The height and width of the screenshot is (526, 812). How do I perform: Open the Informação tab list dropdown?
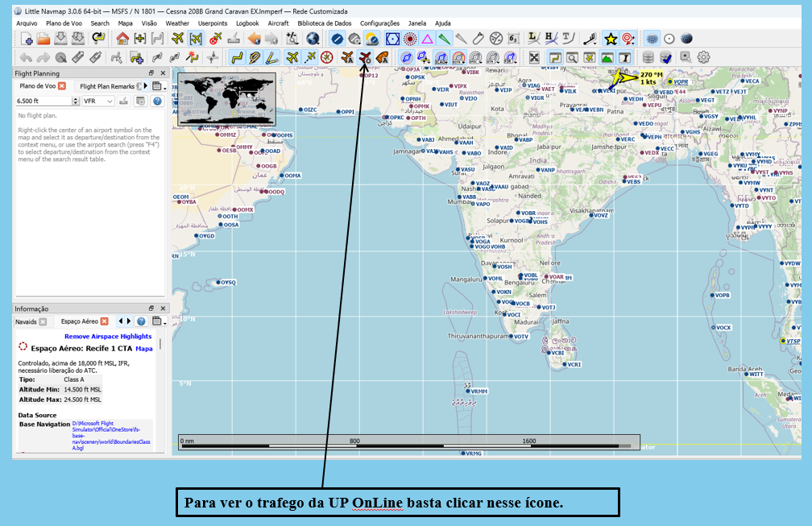point(158,321)
